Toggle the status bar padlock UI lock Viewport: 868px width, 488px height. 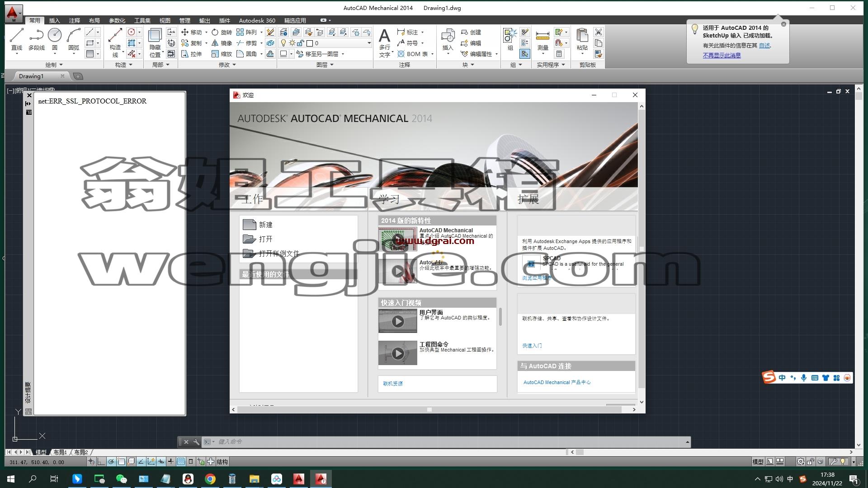pos(811,461)
